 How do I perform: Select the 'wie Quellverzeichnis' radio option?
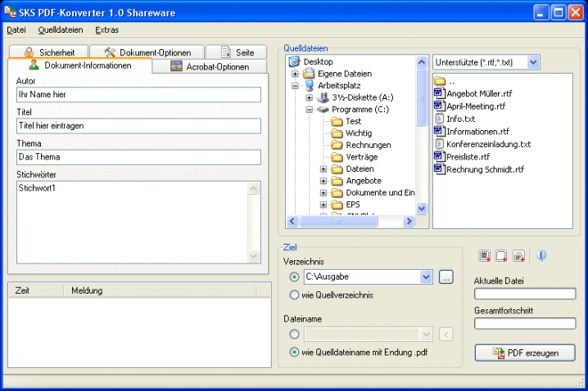point(294,295)
